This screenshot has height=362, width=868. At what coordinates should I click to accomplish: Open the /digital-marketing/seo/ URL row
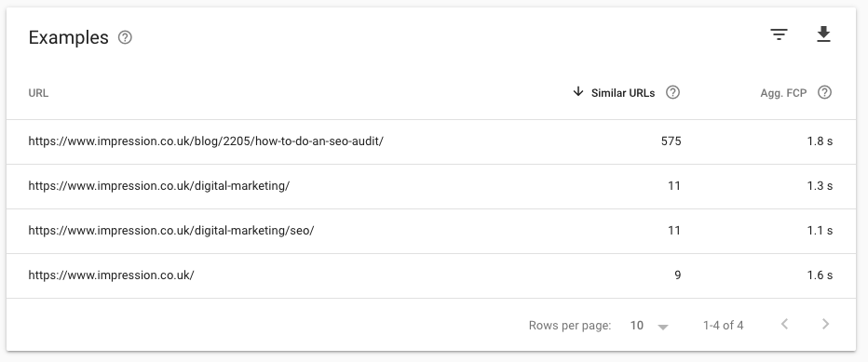(430, 232)
